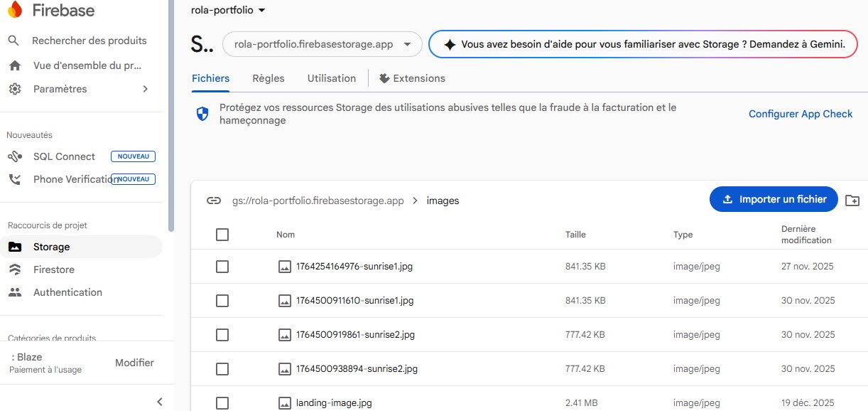Collapse the sidebar with the left chevron
Image resolution: width=868 pixels, height=411 pixels.
(160, 402)
